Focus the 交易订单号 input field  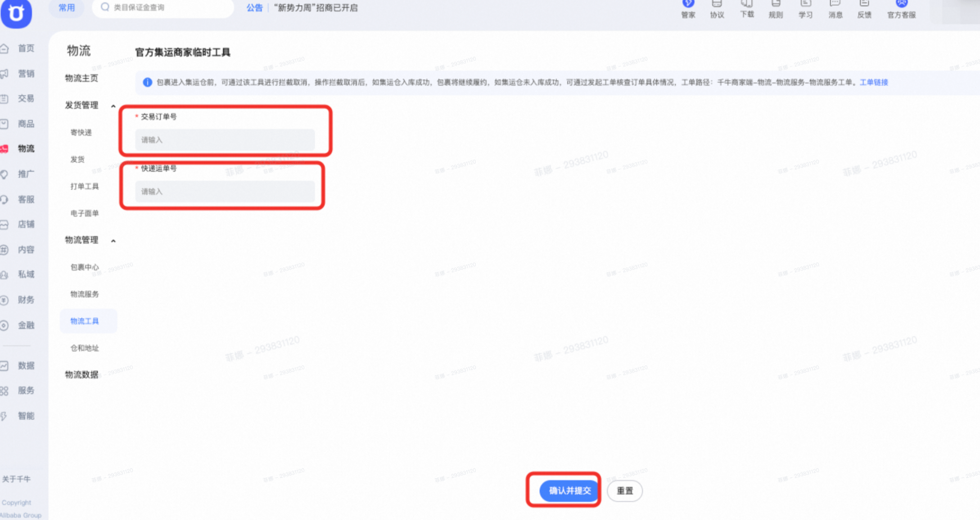(225, 140)
